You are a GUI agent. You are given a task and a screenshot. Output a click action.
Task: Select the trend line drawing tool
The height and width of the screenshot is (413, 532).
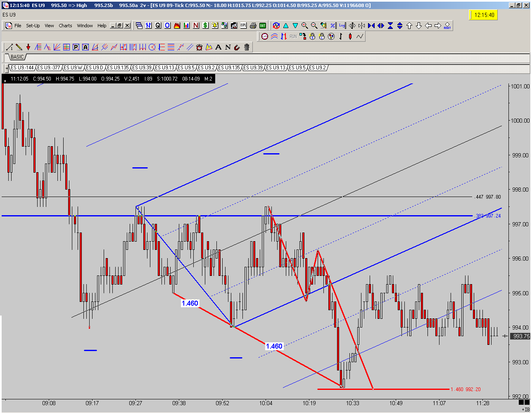9,47
